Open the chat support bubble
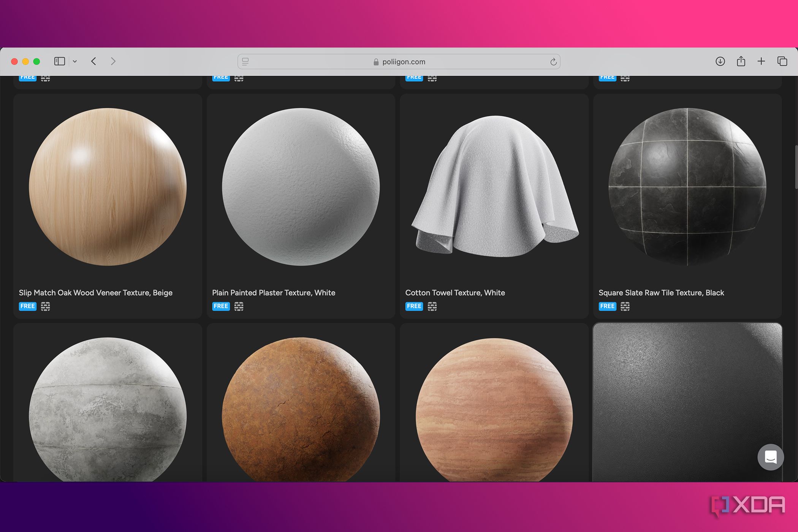Screen dimensions: 798x532 pos(770,457)
